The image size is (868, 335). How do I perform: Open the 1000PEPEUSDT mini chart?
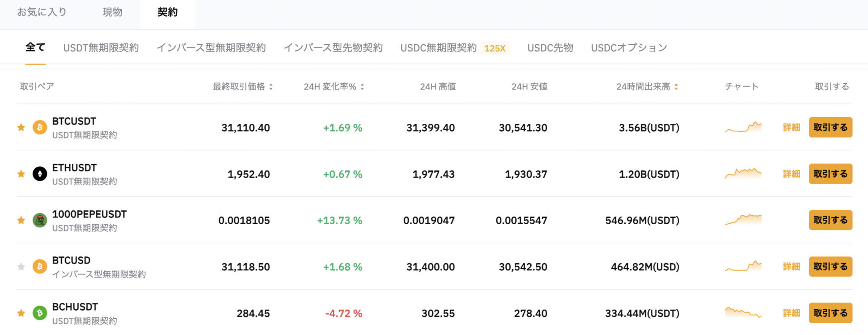[743, 220]
